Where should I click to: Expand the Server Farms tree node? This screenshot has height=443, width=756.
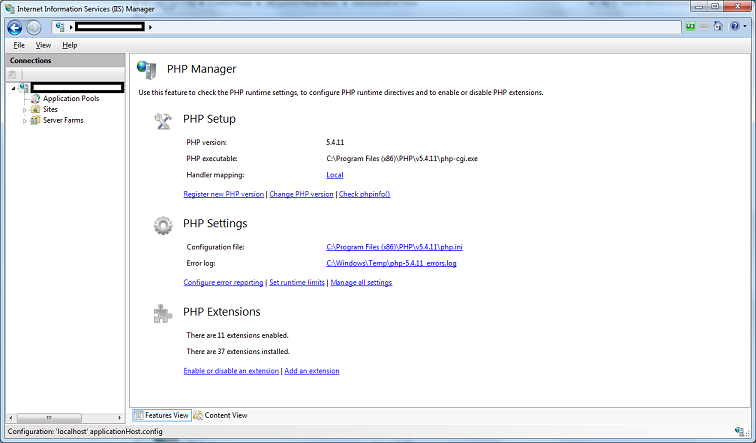25,121
